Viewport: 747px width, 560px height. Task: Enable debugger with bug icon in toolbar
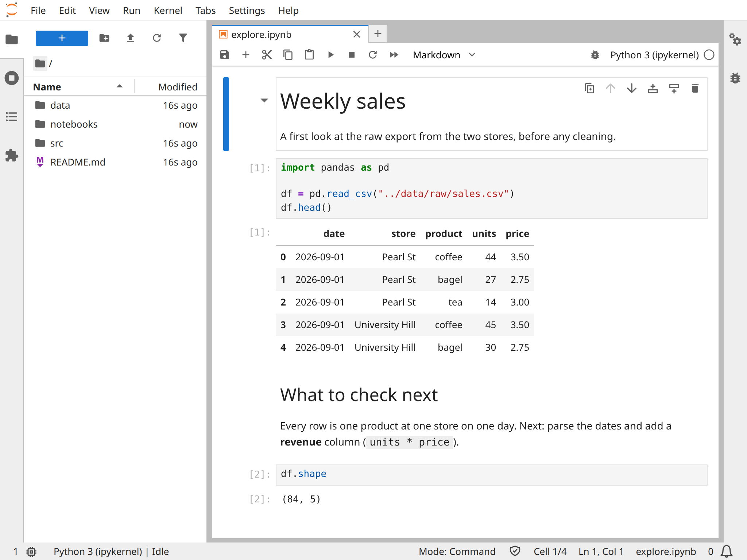click(595, 55)
